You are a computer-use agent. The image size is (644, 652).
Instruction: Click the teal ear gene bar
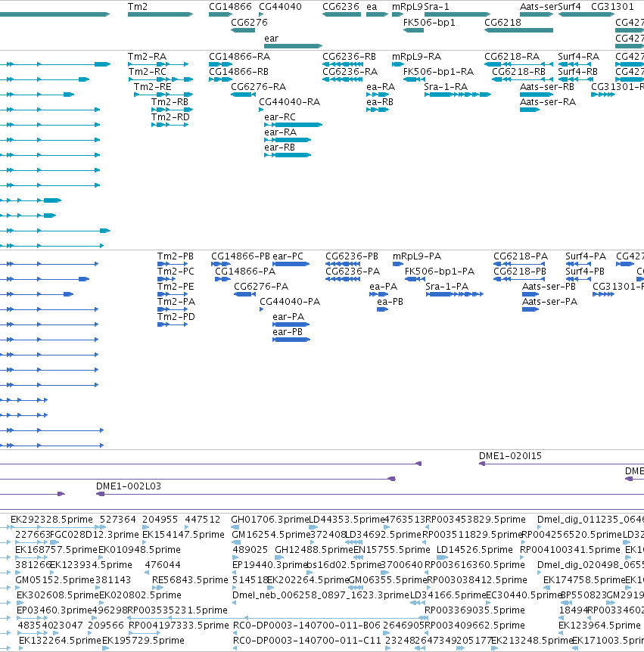pos(294,45)
